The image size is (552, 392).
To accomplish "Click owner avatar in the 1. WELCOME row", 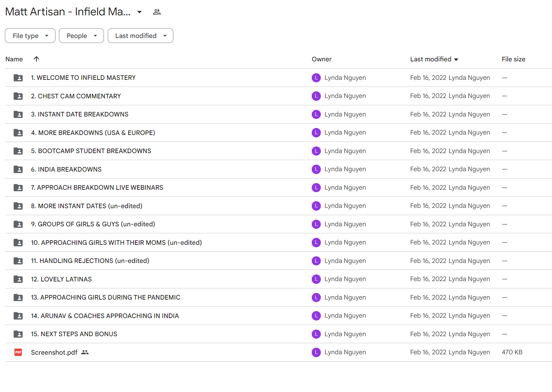I will (x=316, y=78).
